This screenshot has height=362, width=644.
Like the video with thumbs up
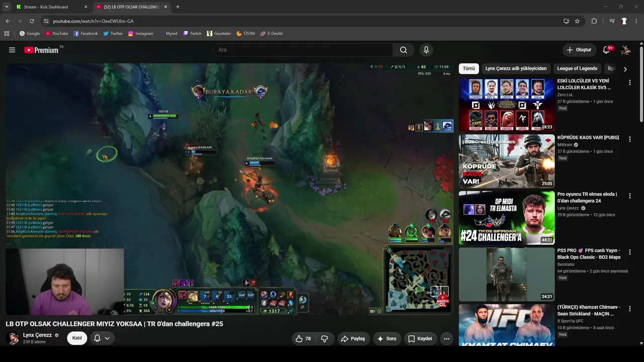(x=303, y=339)
